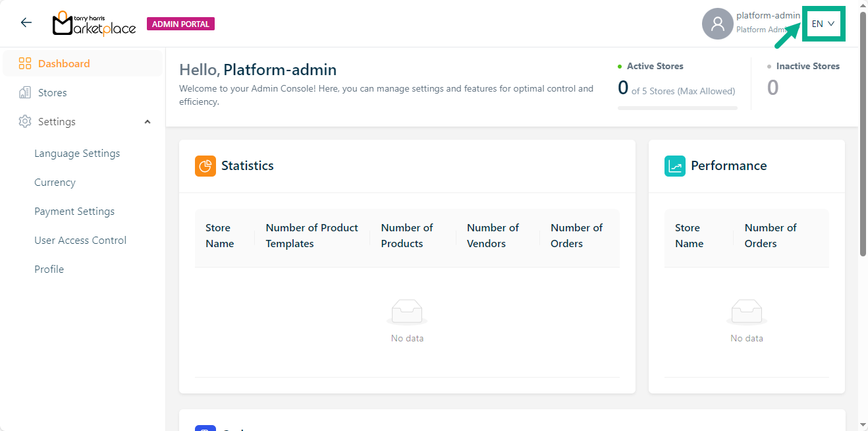
Task: Click the Marketplace logo
Action: (x=94, y=24)
